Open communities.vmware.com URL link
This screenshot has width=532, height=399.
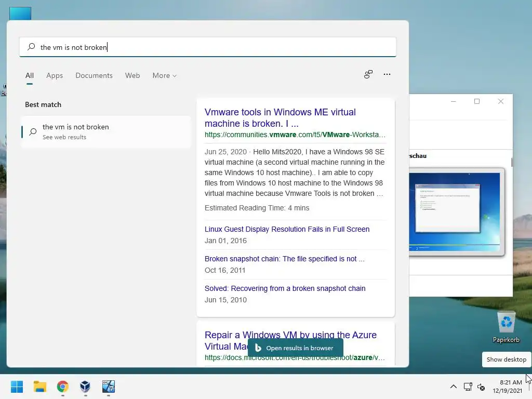(295, 135)
